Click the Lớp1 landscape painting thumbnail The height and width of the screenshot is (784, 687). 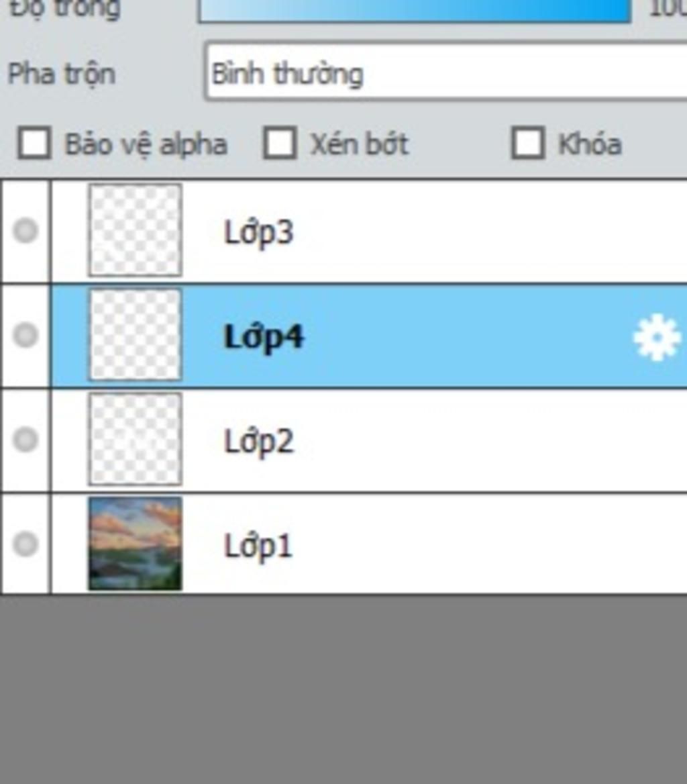pos(135,544)
